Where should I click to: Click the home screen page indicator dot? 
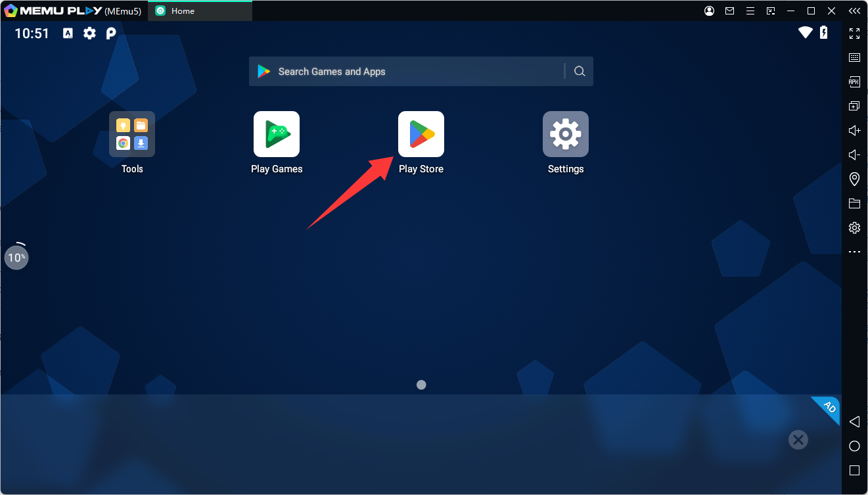click(421, 385)
